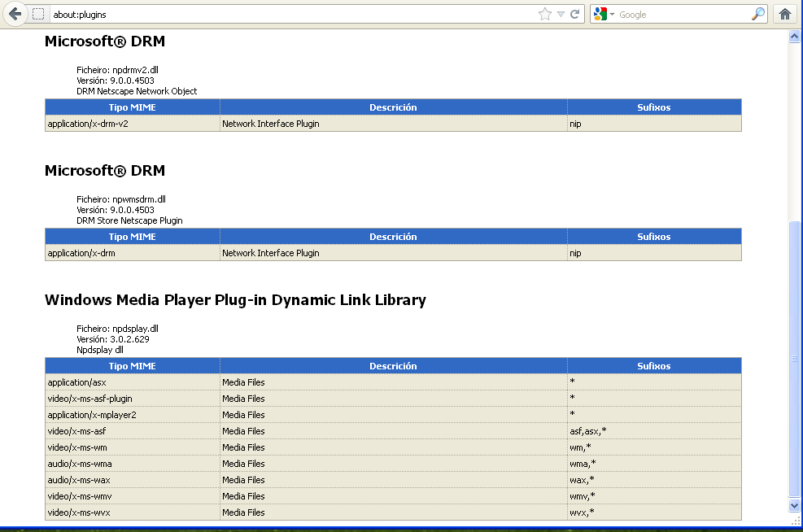Click the vertical scrollbar thumb
803x532 pixels.
[795, 358]
